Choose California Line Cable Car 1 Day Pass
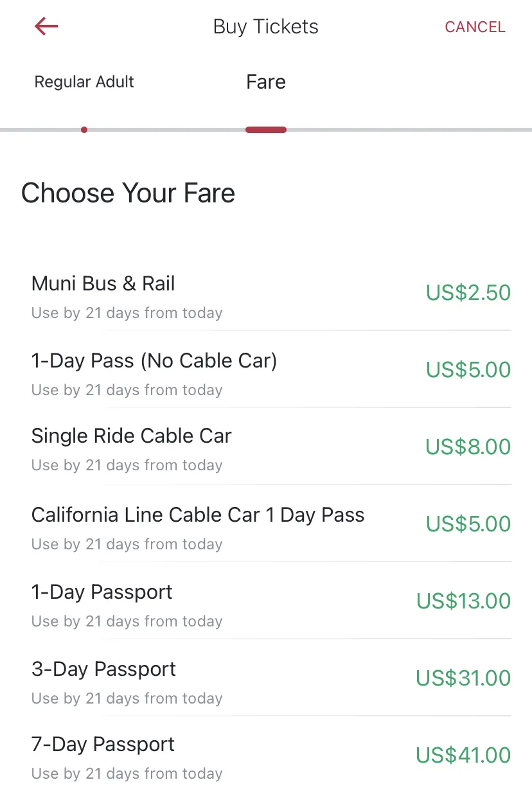The image size is (532, 789). tap(198, 515)
